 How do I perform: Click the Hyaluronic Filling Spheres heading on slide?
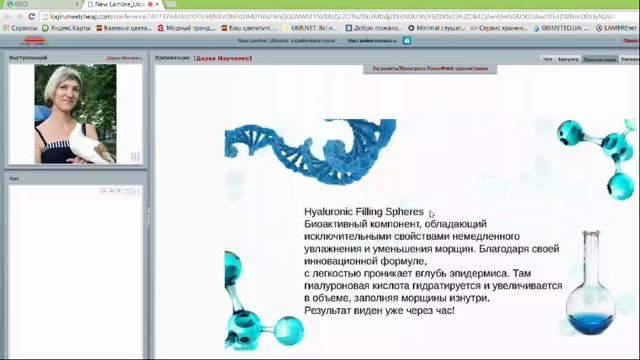pyautogui.click(x=364, y=212)
